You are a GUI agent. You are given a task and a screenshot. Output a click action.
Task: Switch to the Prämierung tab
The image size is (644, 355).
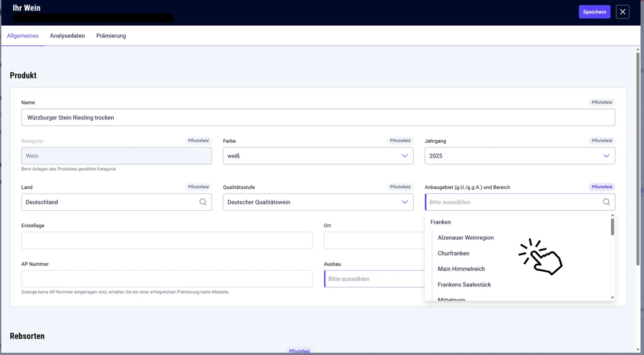click(x=111, y=36)
